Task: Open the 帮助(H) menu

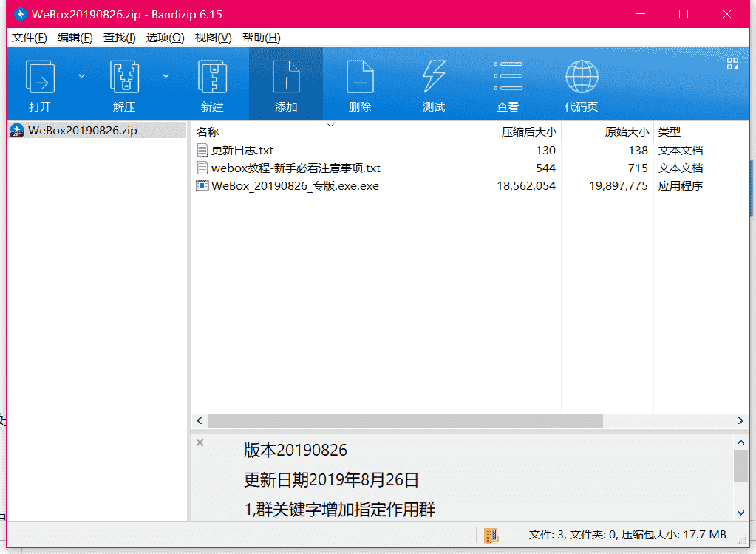Action: [262, 38]
